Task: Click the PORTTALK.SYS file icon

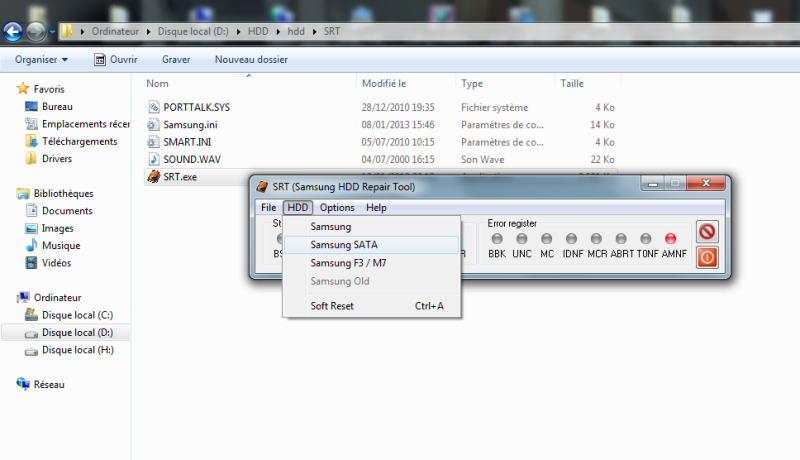Action: click(x=154, y=107)
